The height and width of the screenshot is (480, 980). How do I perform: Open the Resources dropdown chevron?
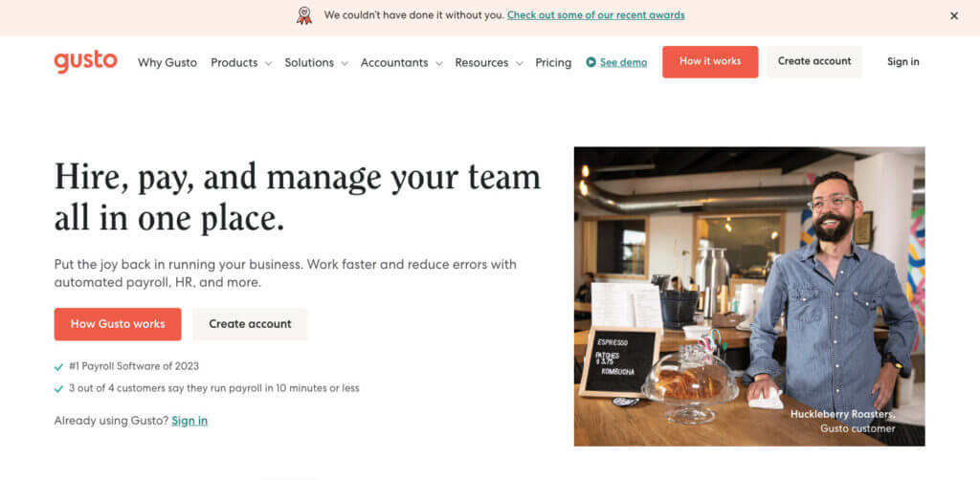click(519, 63)
